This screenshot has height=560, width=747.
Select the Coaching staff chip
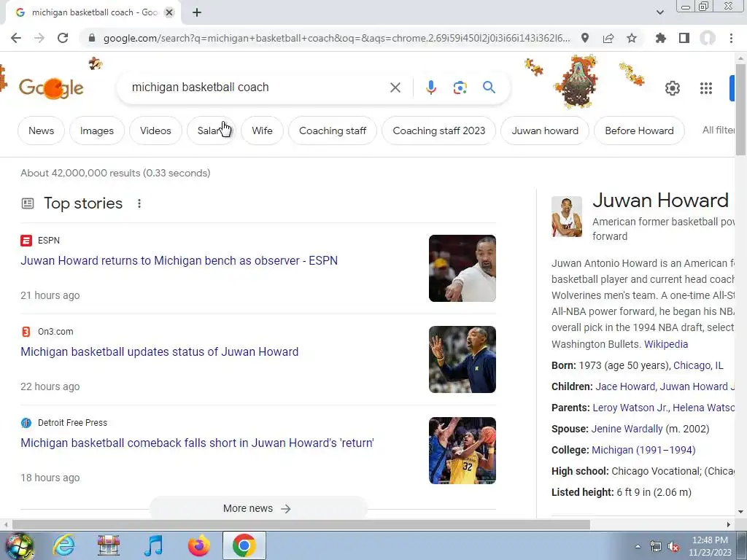pos(333,131)
